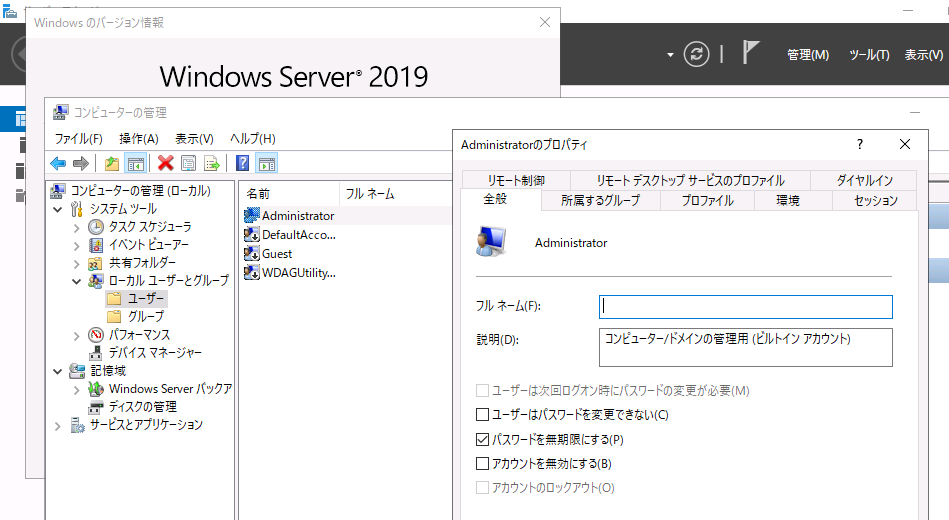Toggle the Show/Hide action pane icon
949x520 pixels.
pos(266,163)
